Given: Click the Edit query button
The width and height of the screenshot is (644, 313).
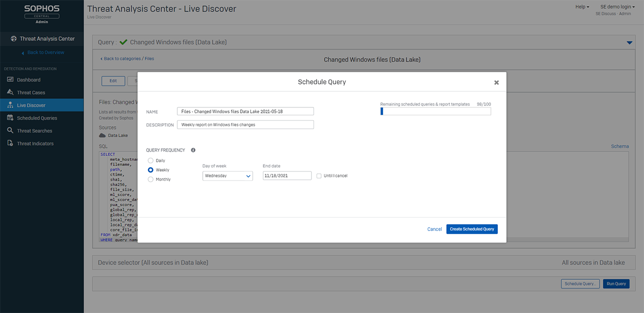Looking at the screenshot, I should pyautogui.click(x=113, y=81).
